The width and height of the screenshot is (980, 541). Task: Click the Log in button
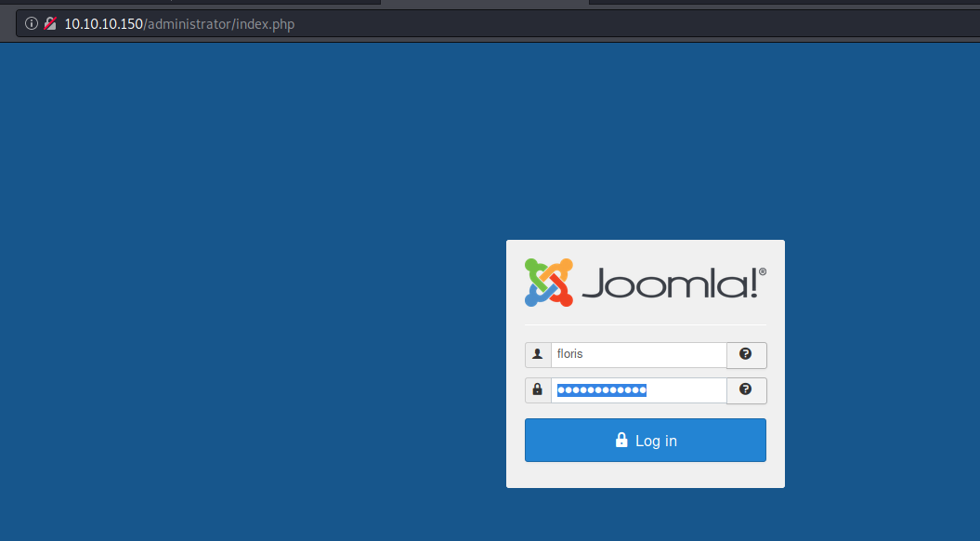(x=645, y=441)
